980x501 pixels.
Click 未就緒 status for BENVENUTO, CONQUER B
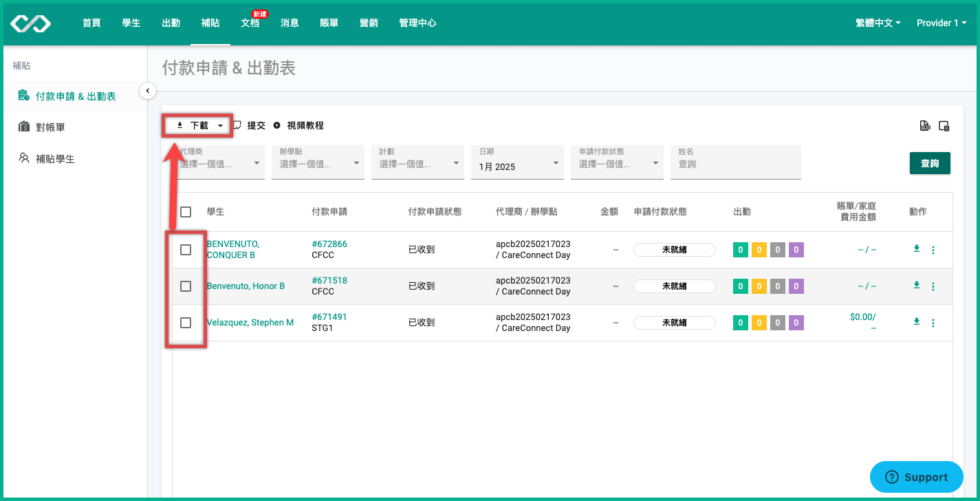(675, 250)
